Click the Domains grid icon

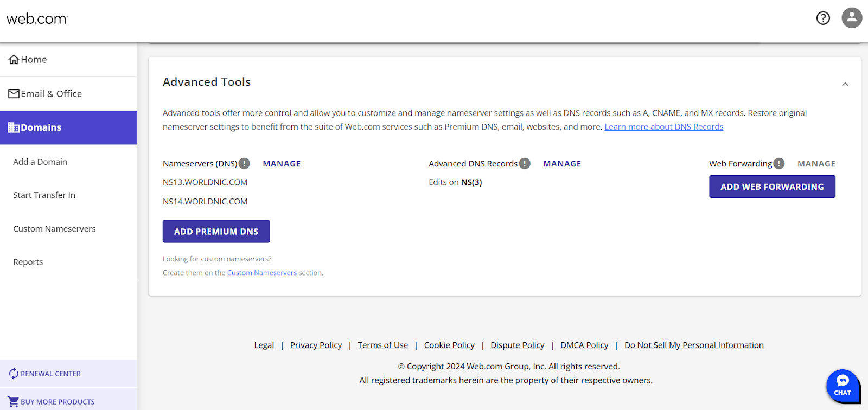pos(14,127)
